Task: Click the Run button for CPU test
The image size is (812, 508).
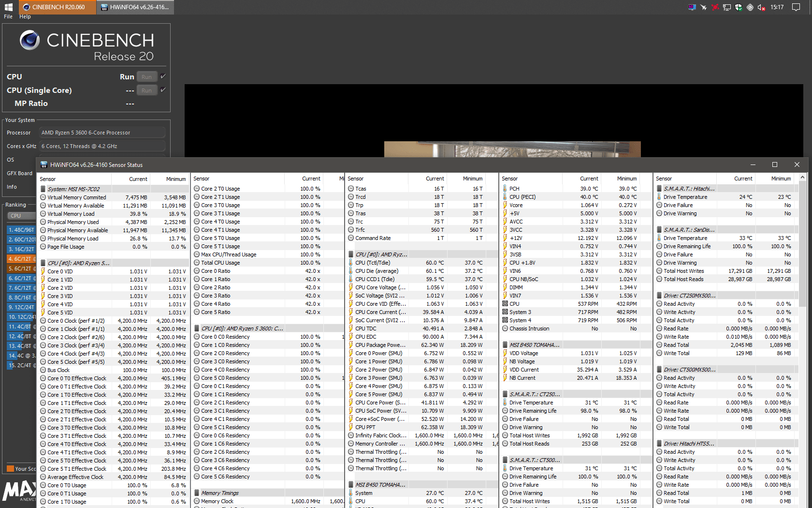Action: pyautogui.click(x=146, y=77)
